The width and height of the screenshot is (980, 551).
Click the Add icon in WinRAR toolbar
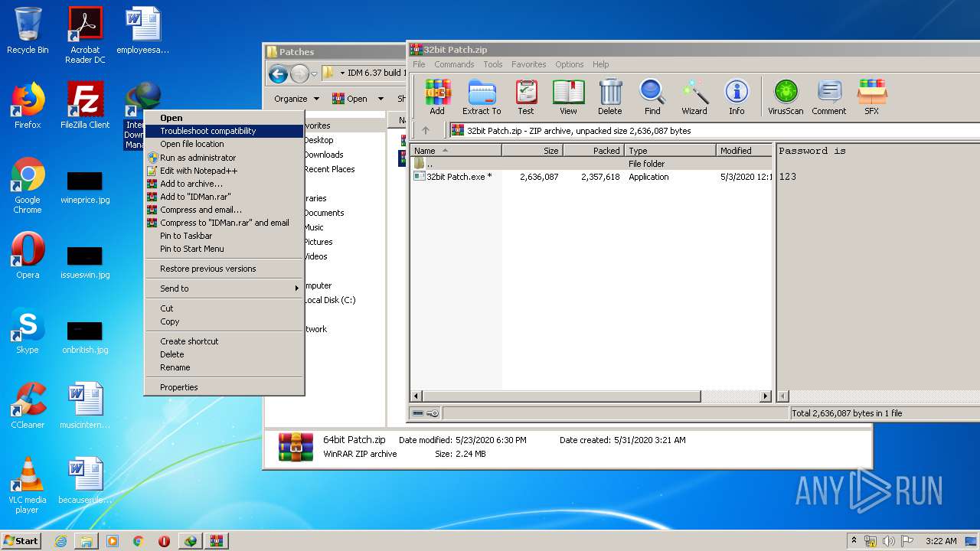(x=437, y=96)
